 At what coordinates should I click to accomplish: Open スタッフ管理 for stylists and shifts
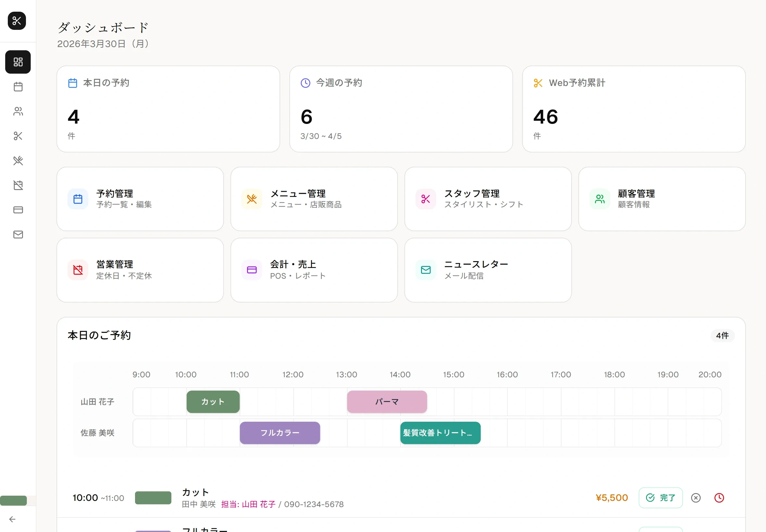click(488, 199)
